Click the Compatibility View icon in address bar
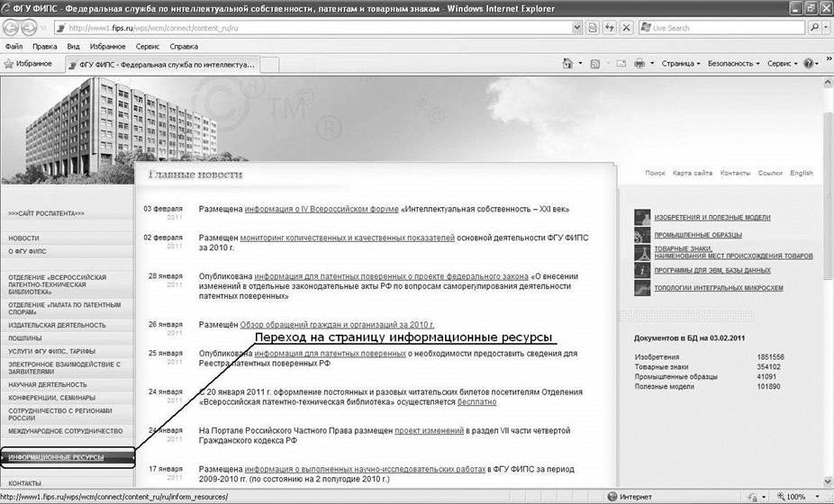Image resolution: width=834 pixels, height=504 pixels. (x=592, y=28)
